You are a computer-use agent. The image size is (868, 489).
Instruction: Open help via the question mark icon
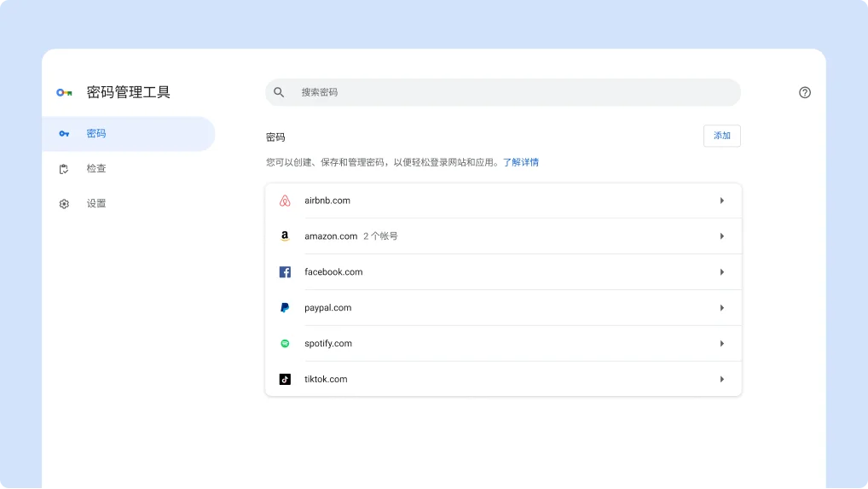(805, 92)
